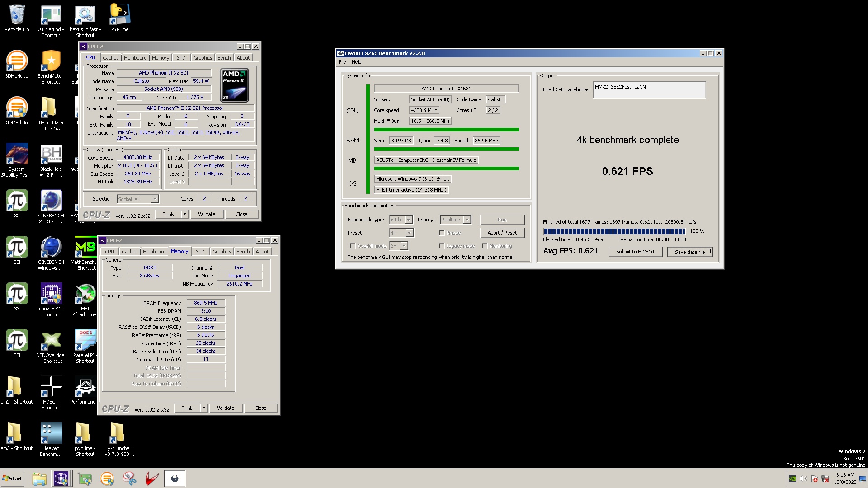Launch Parallel PI shortcut icon

[85, 346]
